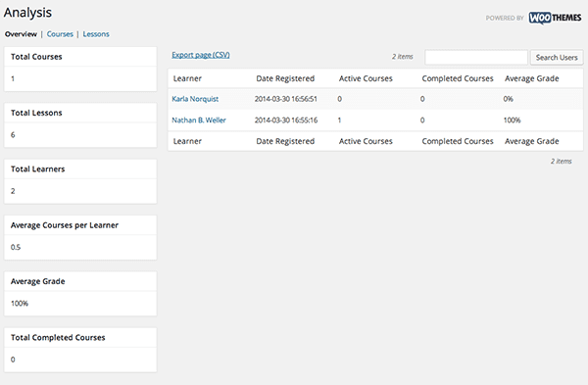Focus the user search input field
This screenshot has width=588, height=385.
tap(476, 58)
